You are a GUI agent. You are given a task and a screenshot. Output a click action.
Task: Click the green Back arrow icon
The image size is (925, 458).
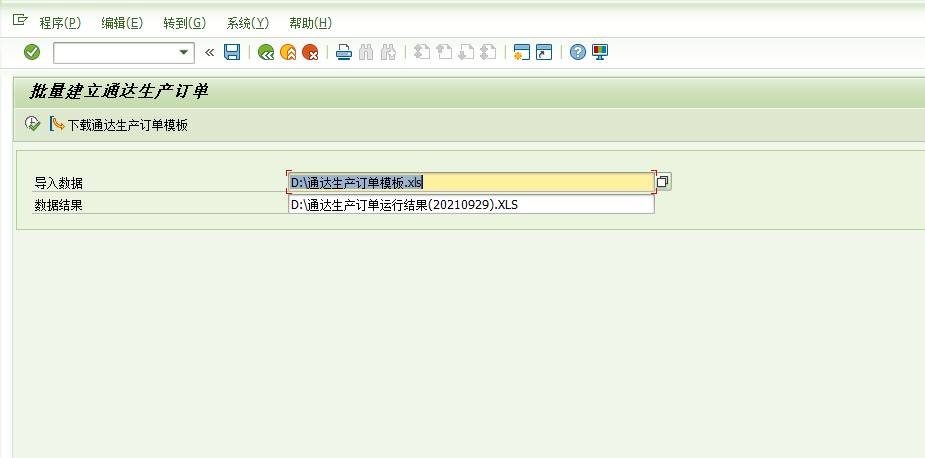tap(266, 53)
